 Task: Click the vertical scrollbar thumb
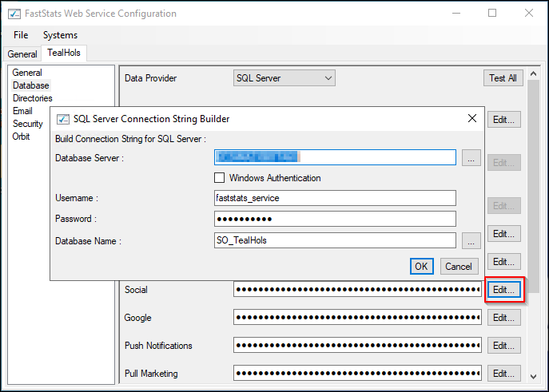[533, 186]
